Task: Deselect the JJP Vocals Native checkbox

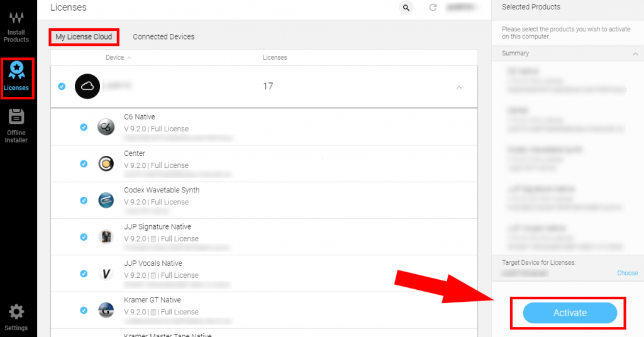Action: (84, 273)
